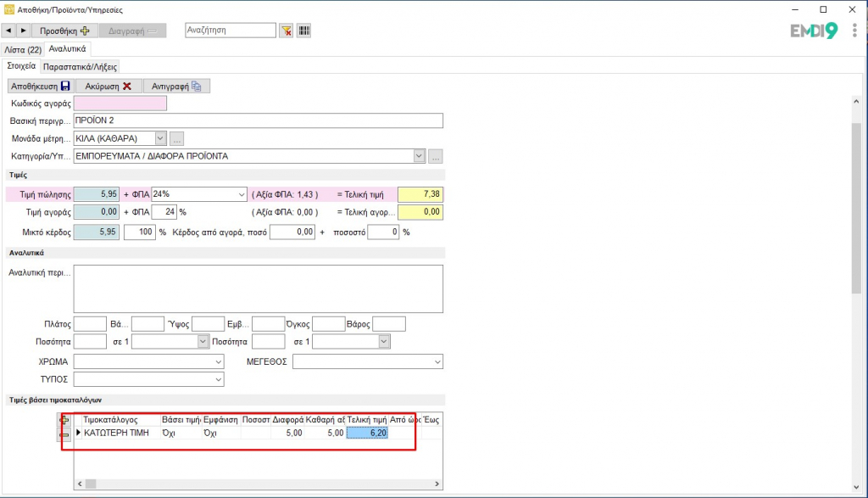Open the ΦΠΑ 24% rate dropdown
This screenshot has height=498, width=868.
(240, 194)
